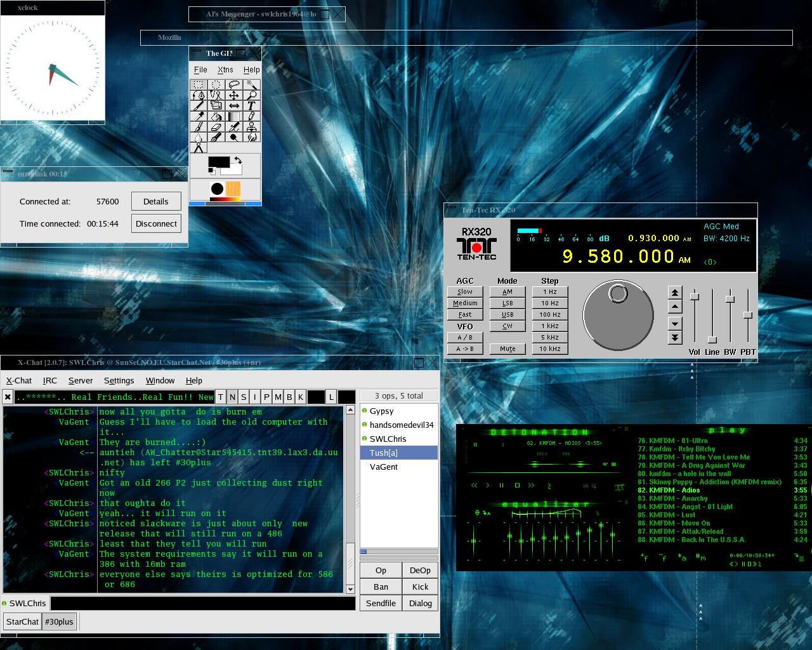Click the DeOp button in X-Chat
This screenshot has height=650, width=812.
tap(420, 570)
